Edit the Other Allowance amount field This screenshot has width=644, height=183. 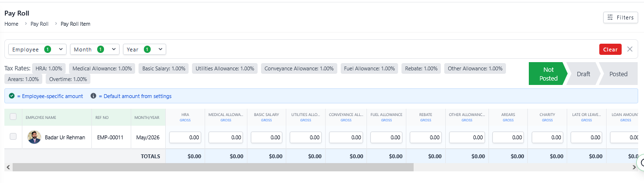pos(467,137)
